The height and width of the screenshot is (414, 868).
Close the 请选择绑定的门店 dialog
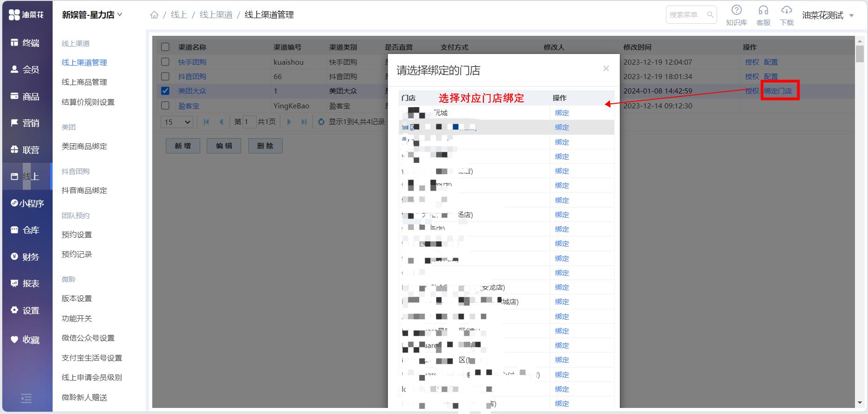[606, 68]
